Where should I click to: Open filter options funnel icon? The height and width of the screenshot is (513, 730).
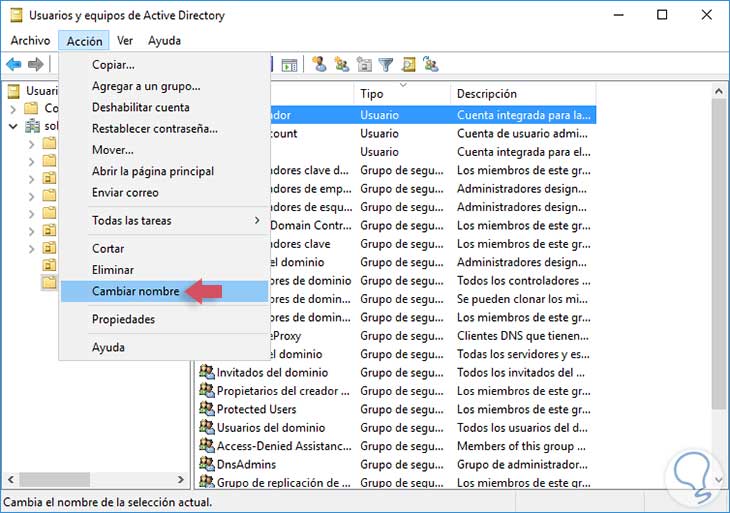click(385, 64)
